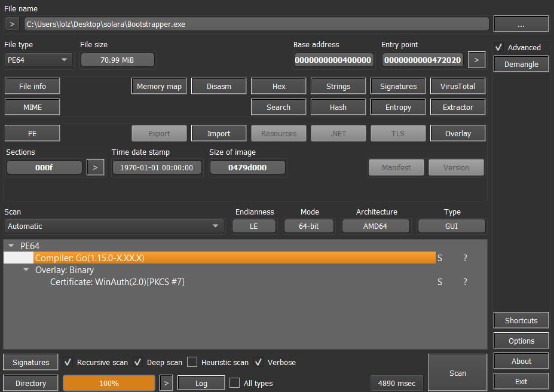Viewport: 554px width, 392px height.
Task: Click the arrow button left of file path
Action: point(13,24)
